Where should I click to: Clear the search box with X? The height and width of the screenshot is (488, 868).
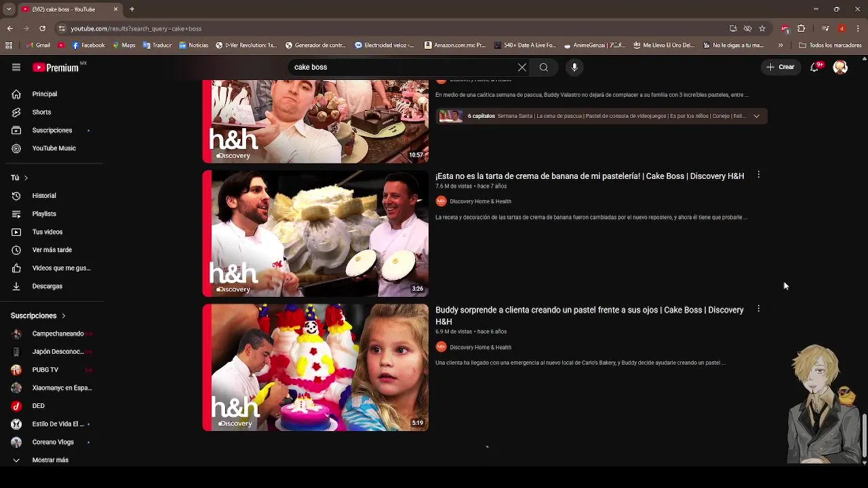pos(522,67)
